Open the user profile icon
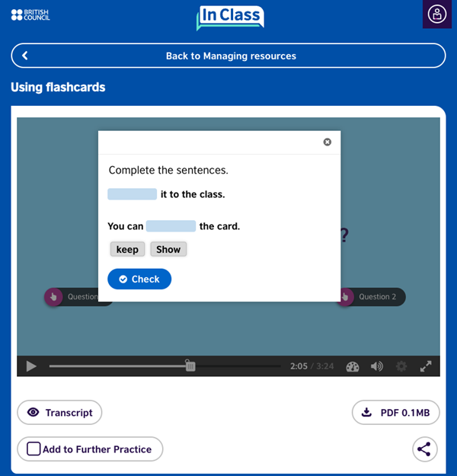The height and width of the screenshot is (476, 457). (x=436, y=14)
